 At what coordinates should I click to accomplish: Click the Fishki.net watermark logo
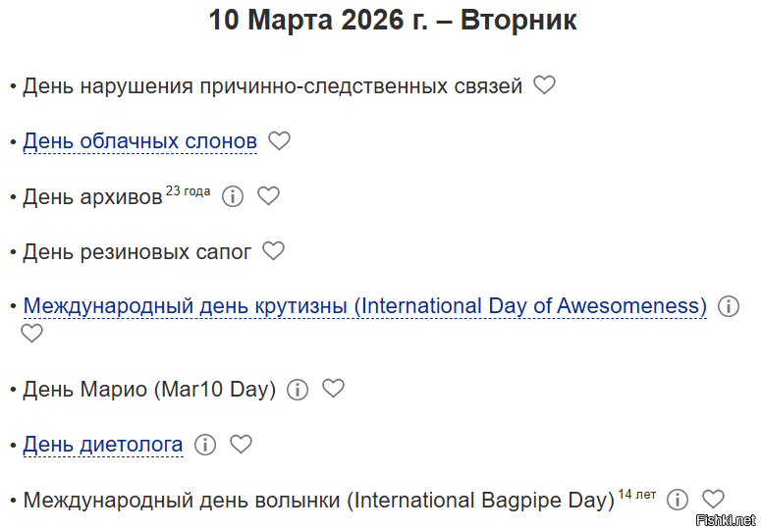725,519
